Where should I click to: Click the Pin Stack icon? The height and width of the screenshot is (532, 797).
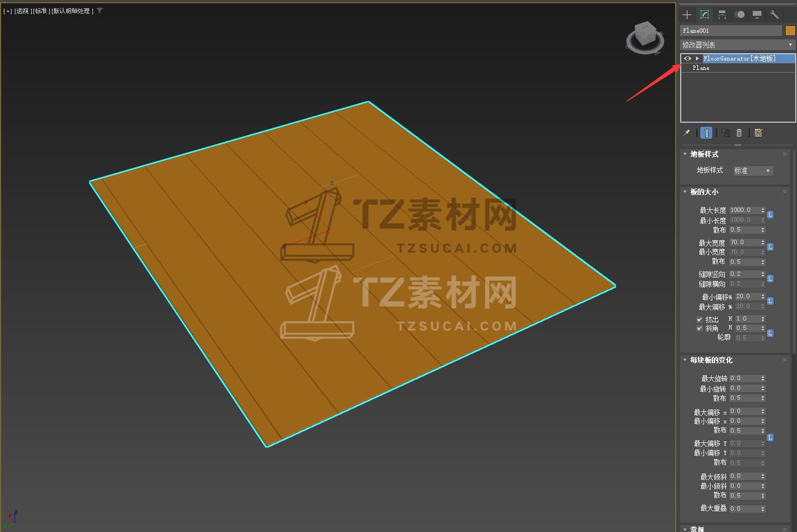tap(687, 133)
